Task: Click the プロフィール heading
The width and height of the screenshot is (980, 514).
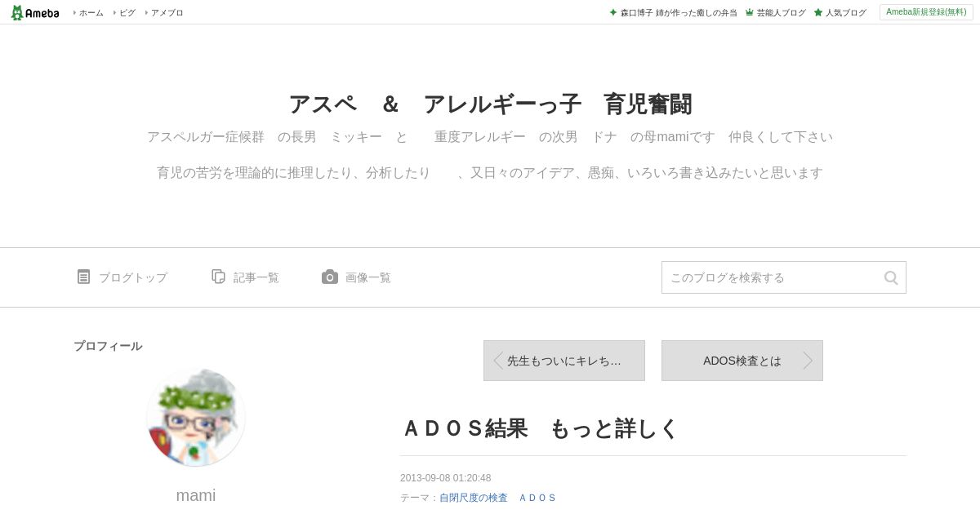Action: [x=108, y=346]
